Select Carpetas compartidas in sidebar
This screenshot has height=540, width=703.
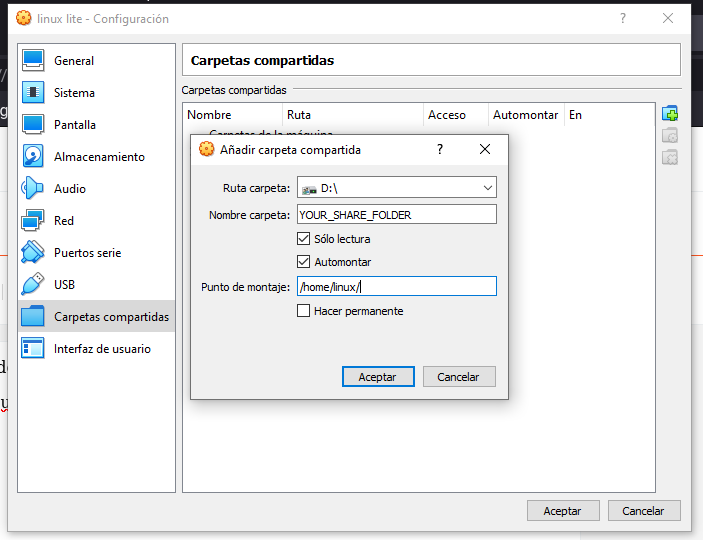click(x=96, y=317)
